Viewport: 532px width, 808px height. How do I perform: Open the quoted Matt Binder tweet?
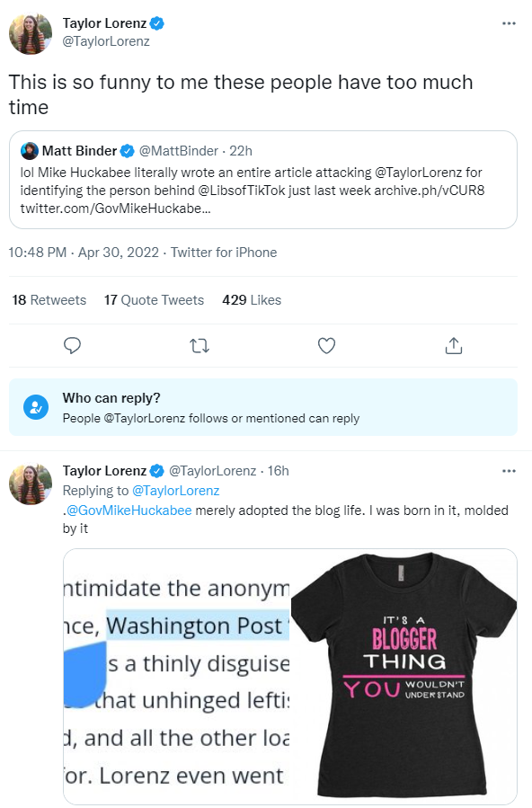coord(263,180)
